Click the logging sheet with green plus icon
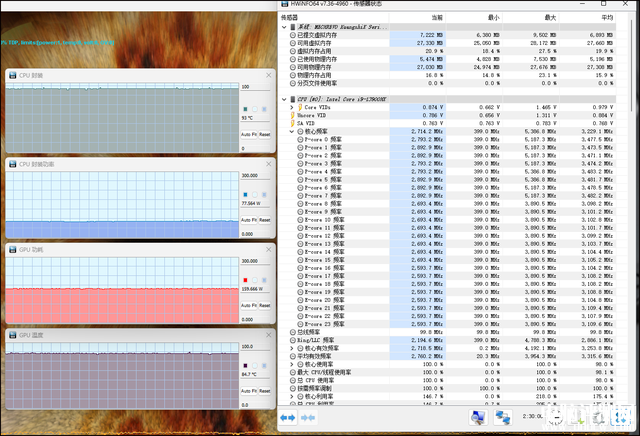The width and height of the screenshot is (640, 436). (578, 417)
